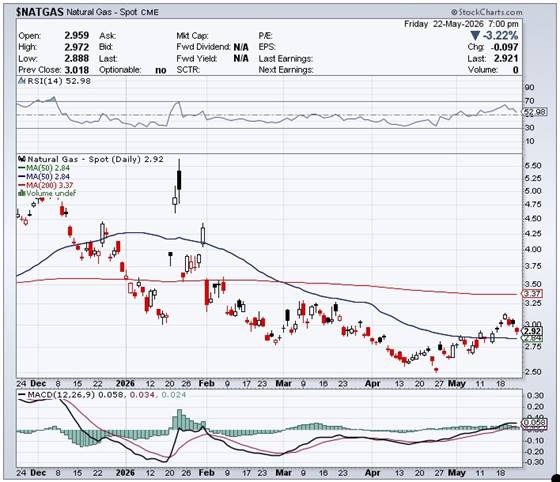Click the Fwd Yield N/A value

pos(241,59)
